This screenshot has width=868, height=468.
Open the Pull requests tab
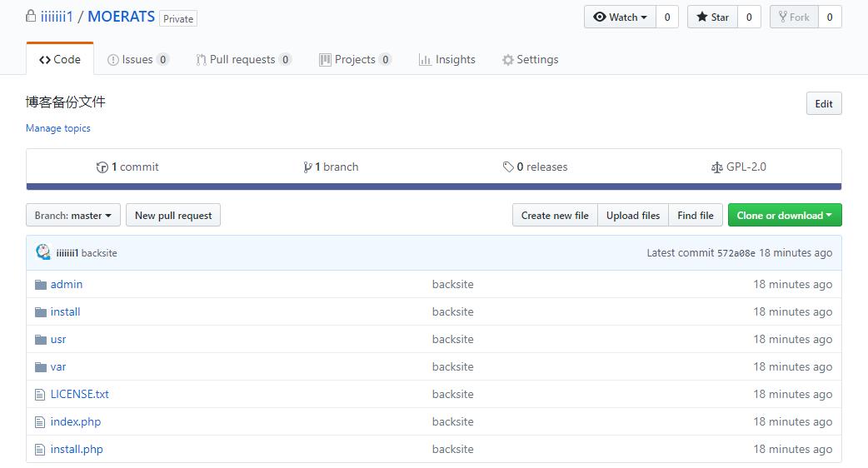tap(243, 59)
